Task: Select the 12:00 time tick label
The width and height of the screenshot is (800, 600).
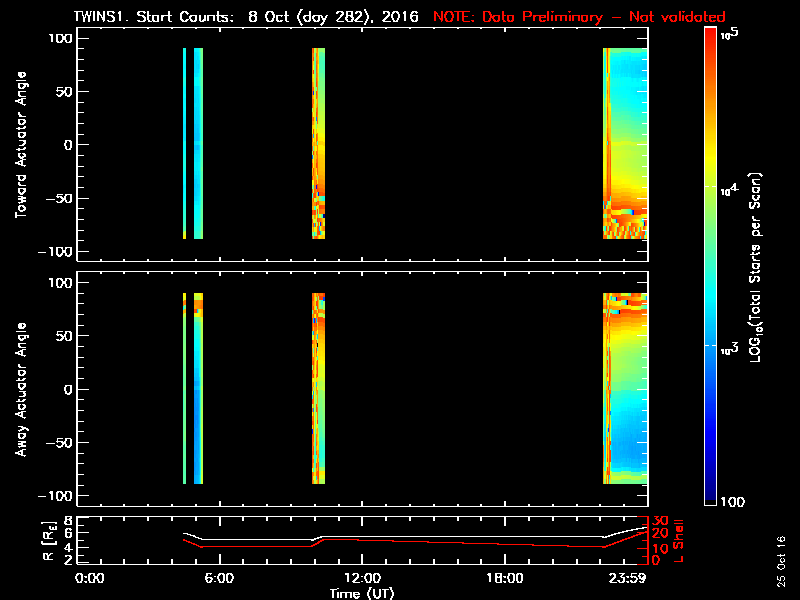Action: (362, 578)
